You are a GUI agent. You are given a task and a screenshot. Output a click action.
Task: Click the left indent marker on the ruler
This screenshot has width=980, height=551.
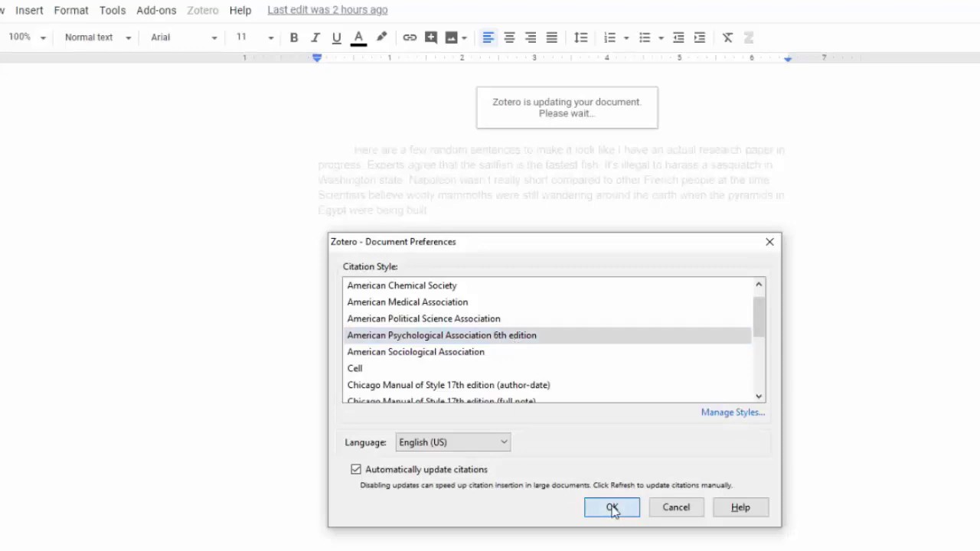coord(317,58)
